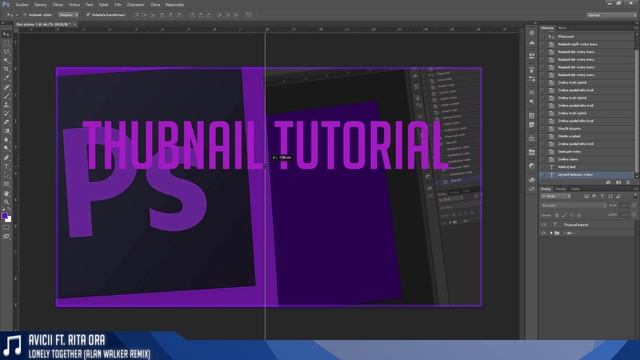Filter layers by pixel layers icon
The image size is (640, 360).
pyautogui.click(x=586, y=196)
